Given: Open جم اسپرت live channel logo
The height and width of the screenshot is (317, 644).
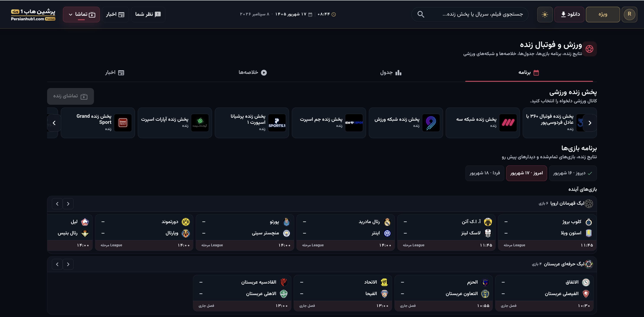Looking at the screenshot, I should [354, 123].
